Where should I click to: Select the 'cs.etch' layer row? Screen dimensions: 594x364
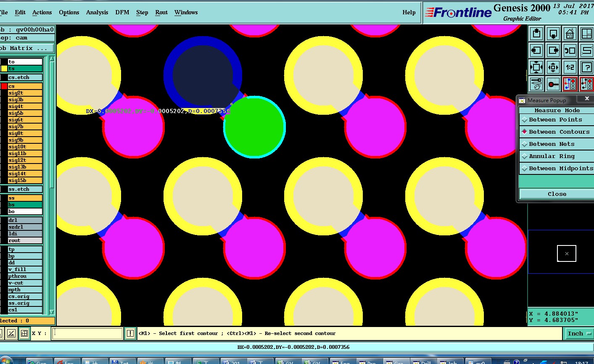(x=25, y=77)
